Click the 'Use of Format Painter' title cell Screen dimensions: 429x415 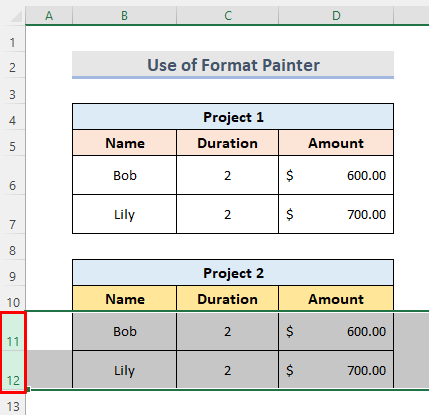click(233, 65)
